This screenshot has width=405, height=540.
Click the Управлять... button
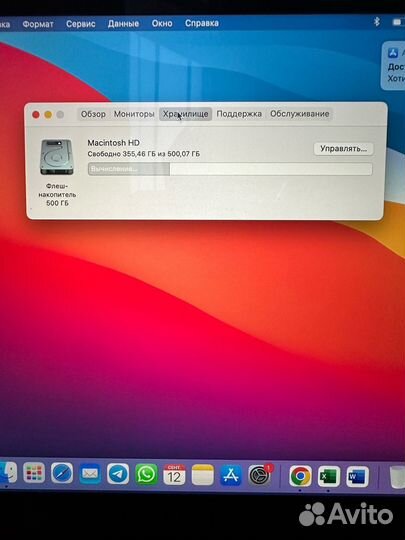tap(343, 149)
